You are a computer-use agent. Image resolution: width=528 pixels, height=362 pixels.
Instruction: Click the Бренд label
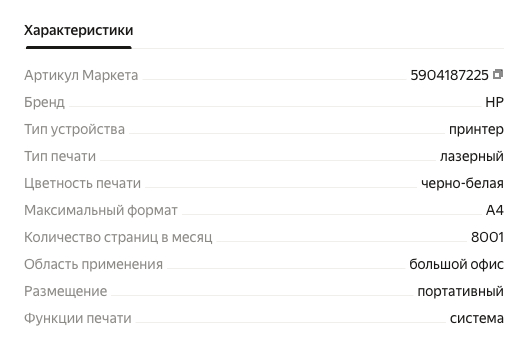tap(44, 102)
